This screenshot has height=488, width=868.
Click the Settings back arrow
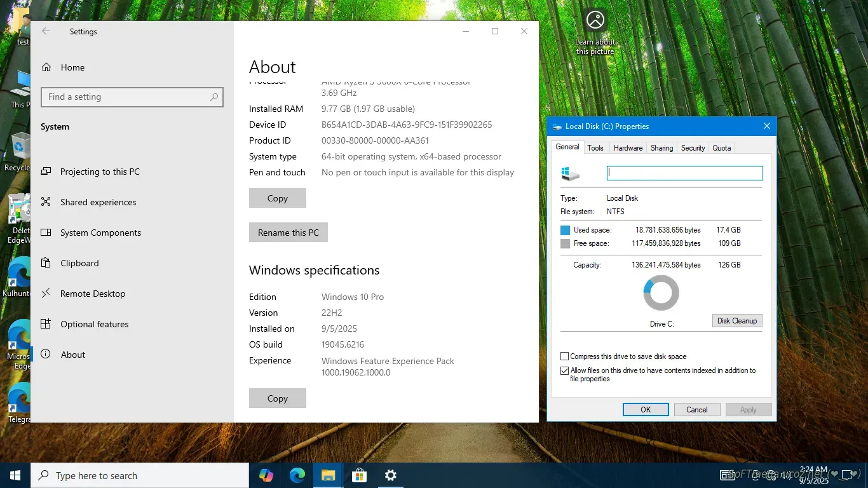coord(46,31)
